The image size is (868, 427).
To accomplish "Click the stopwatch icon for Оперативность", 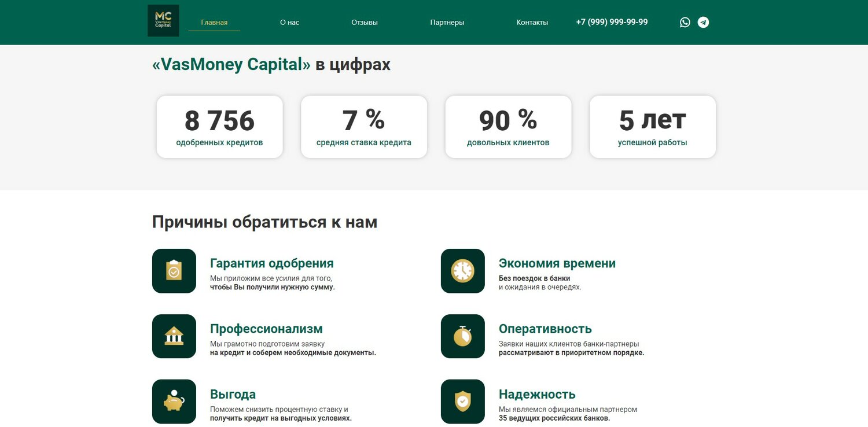I will tap(463, 336).
